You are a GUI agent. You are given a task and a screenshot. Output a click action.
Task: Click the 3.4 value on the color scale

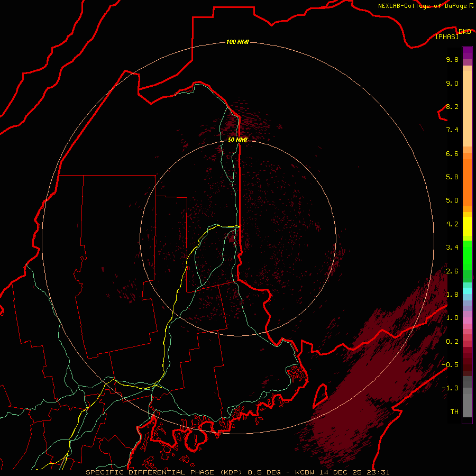click(452, 248)
